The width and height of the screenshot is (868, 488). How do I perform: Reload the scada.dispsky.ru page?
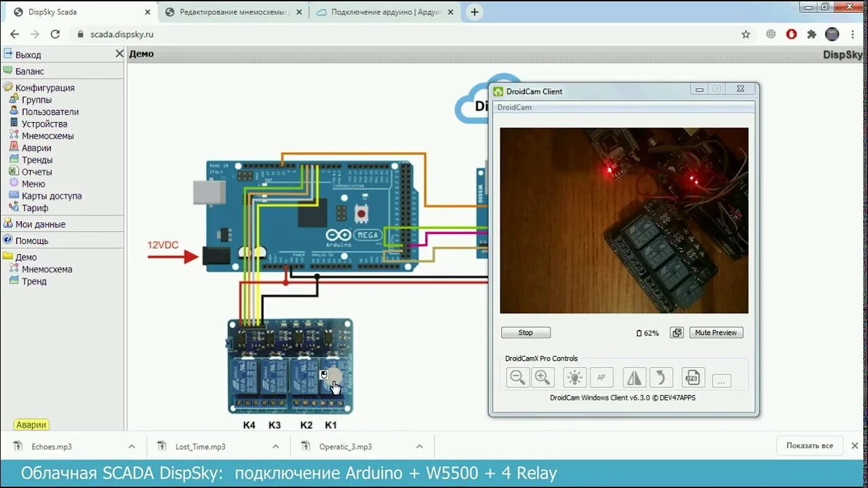pos(56,34)
